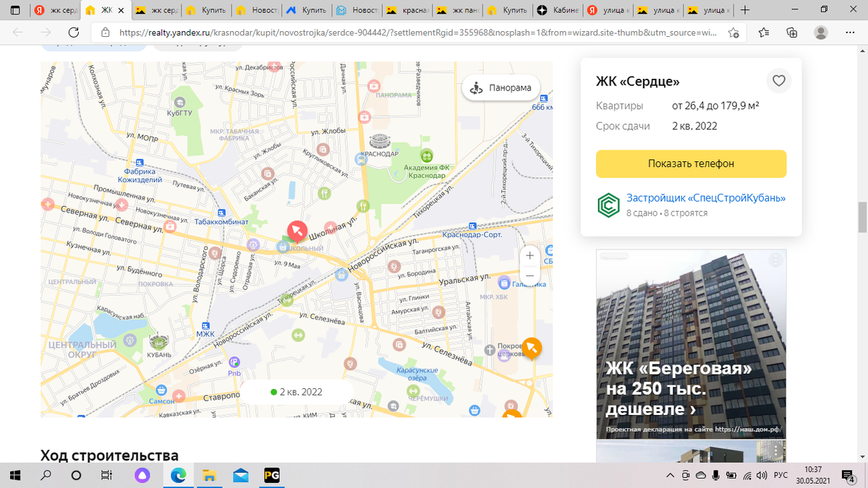Show hidden tray icons chevron
The image size is (868, 488).
[x=670, y=476]
